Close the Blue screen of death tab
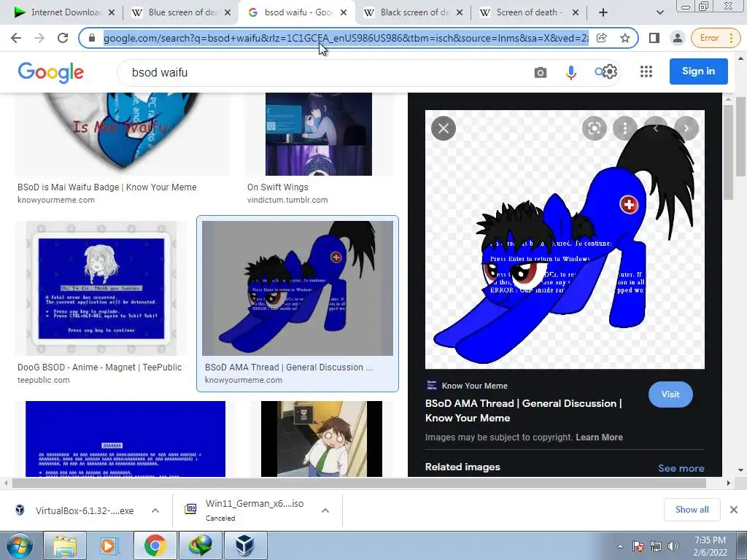This screenshot has width=747, height=560. point(228,12)
